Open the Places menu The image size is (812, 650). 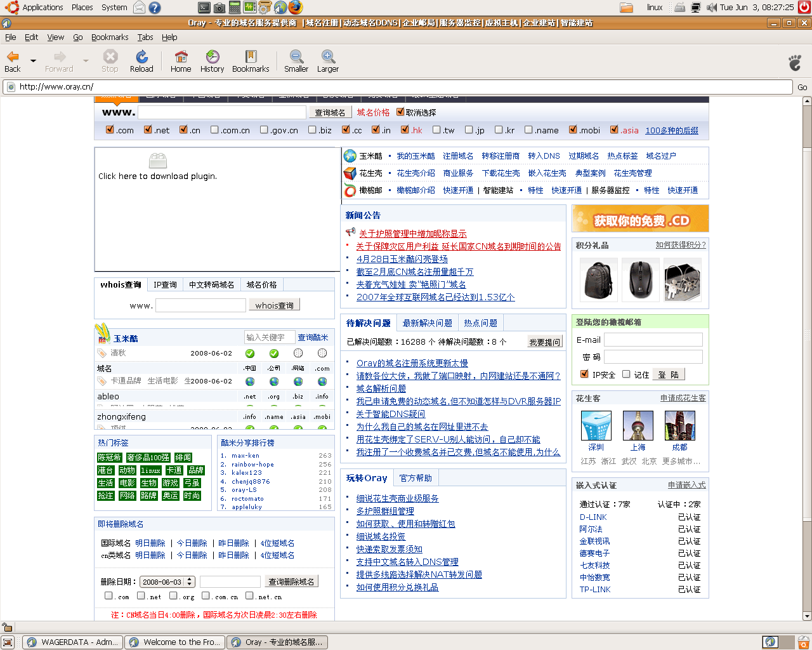82,8
